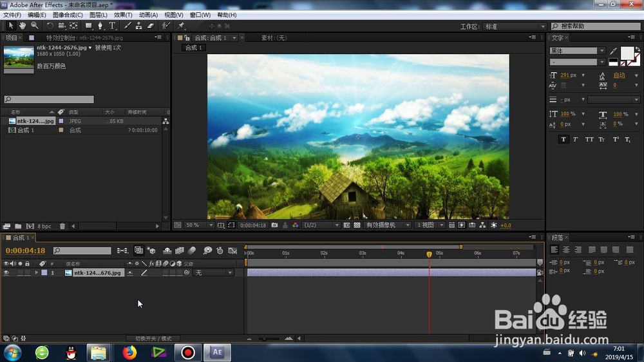644x362 pixels.
Task: Toggle live update in timeline
Action: (139, 250)
